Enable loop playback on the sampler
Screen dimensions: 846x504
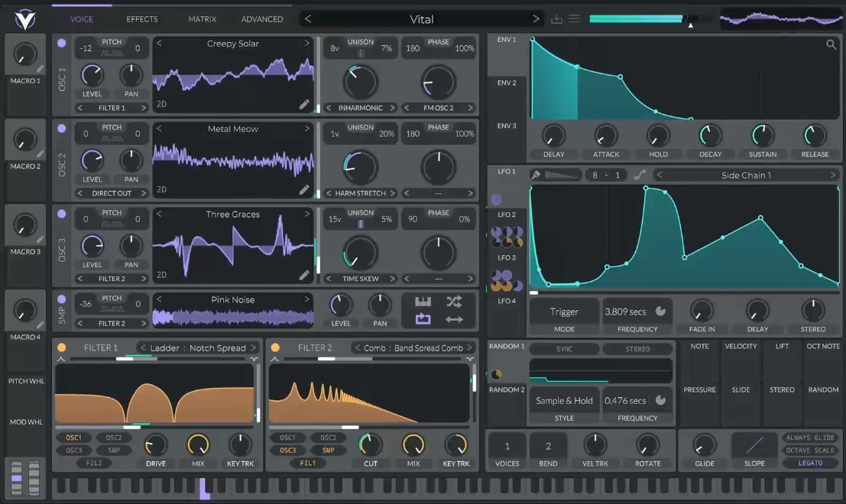423,318
